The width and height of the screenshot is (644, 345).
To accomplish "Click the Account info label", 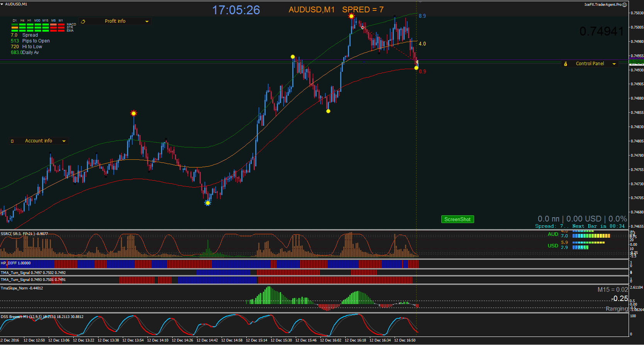I will point(39,141).
